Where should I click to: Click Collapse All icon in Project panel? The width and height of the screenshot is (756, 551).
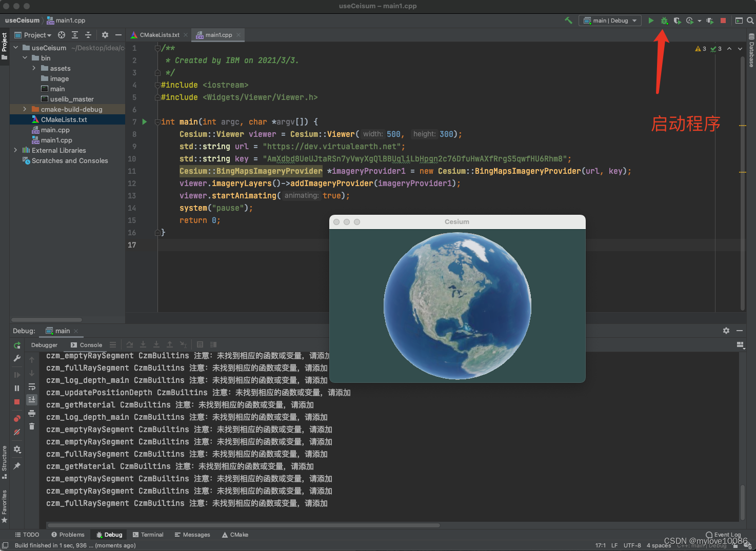coord(88,35)
